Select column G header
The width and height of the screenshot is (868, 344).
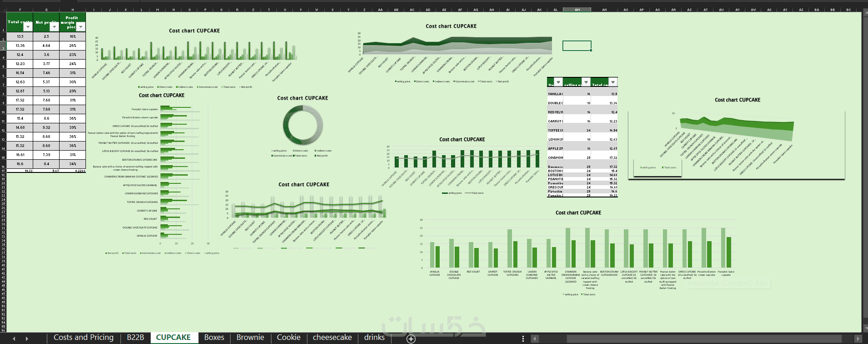click(x=46, y=10)
